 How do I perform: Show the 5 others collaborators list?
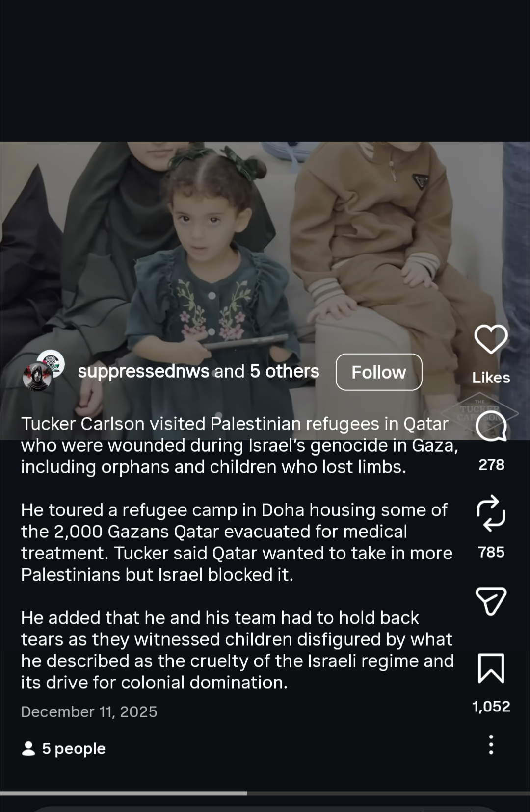tap(285, 371)
